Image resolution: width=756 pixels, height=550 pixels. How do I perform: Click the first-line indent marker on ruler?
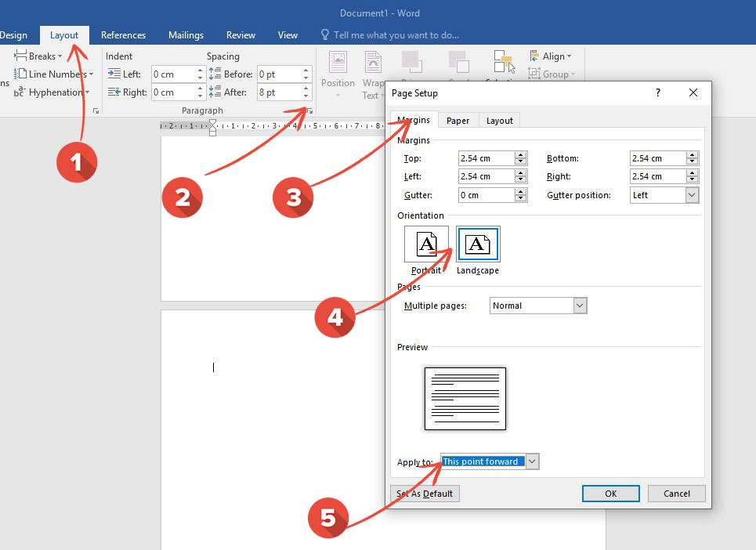(212, 123)
